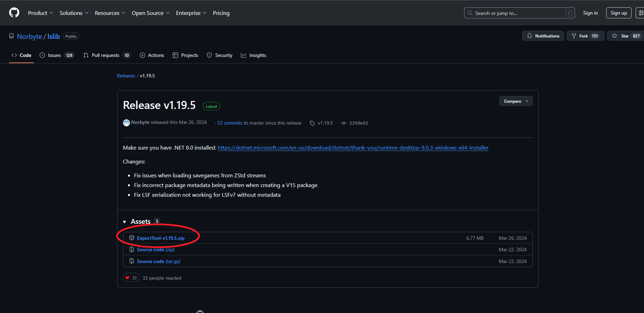Switch to the Actions tab
The height and width of the screenshot is (313, 644).
[152, 55]
